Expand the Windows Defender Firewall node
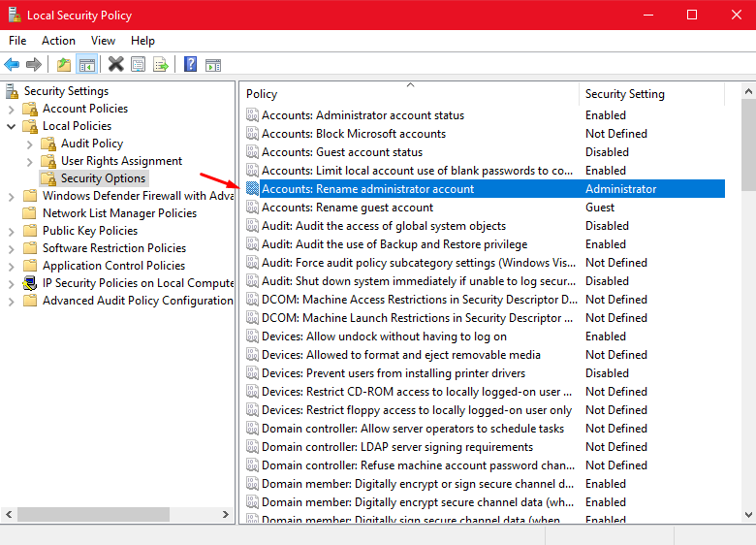The height and width of the screenshot is (545, 756). (11, 197)
